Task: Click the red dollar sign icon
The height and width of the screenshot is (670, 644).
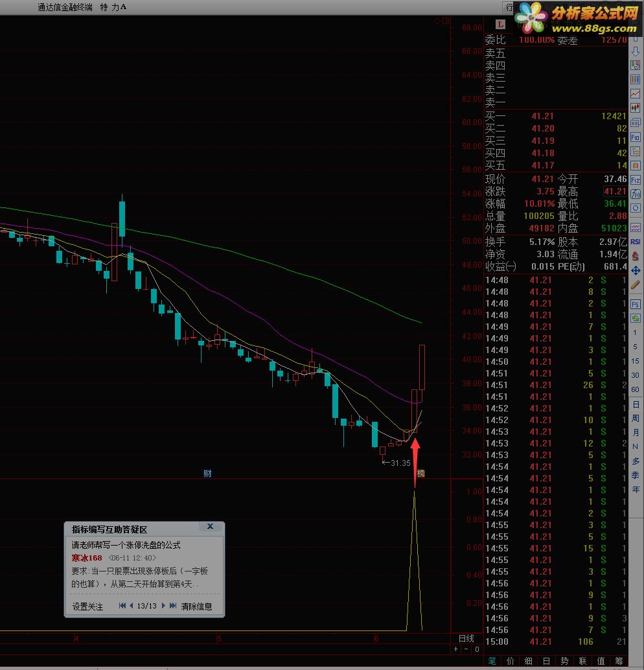Action: [x=636, y=256]
